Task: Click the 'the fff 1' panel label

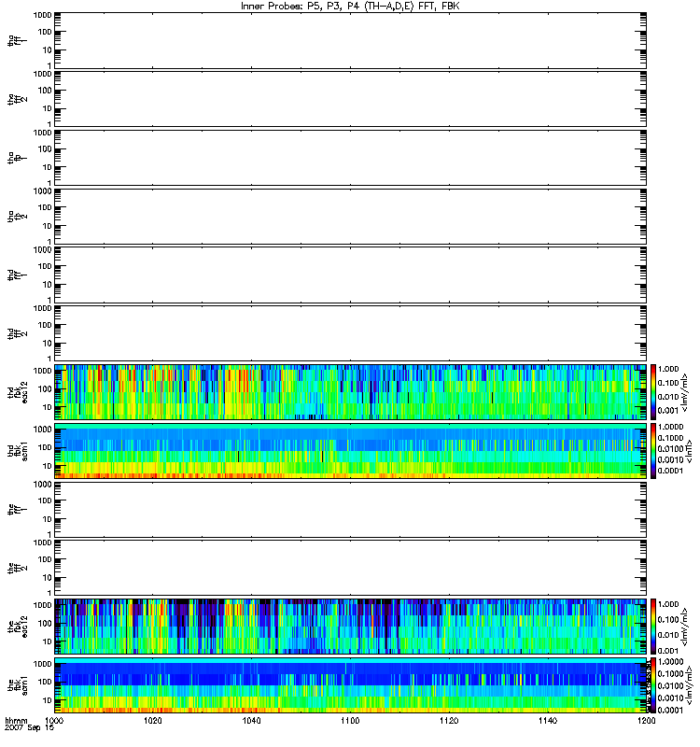Action: pos(17,509)
